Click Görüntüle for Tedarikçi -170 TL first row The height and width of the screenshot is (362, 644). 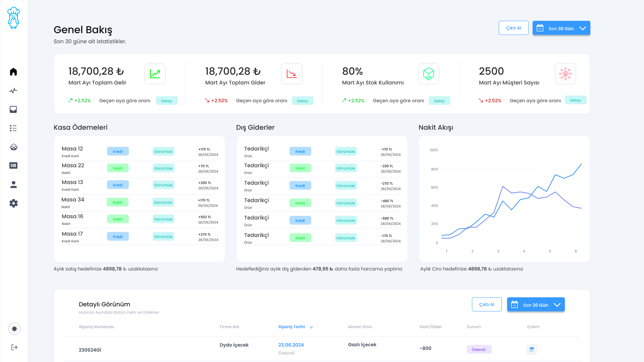coord(346,152)
